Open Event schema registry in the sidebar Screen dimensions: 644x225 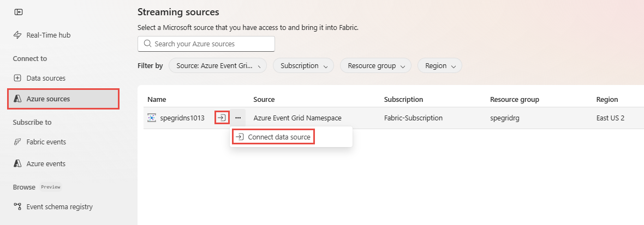click(59, 206)
